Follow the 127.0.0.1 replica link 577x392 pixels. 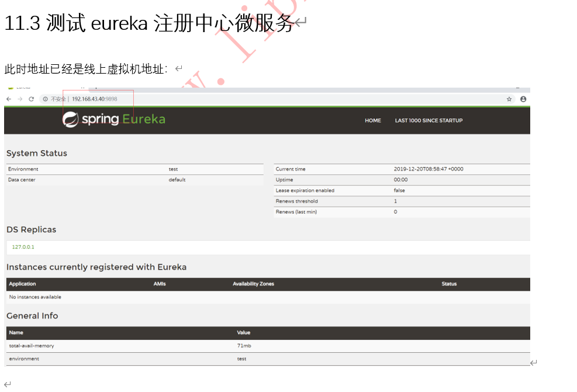(23, 247)
